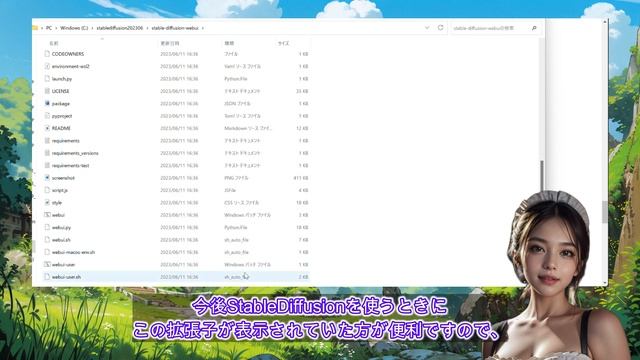Select the webui.sh file name
640x360 pixels.
click(61, 240)
